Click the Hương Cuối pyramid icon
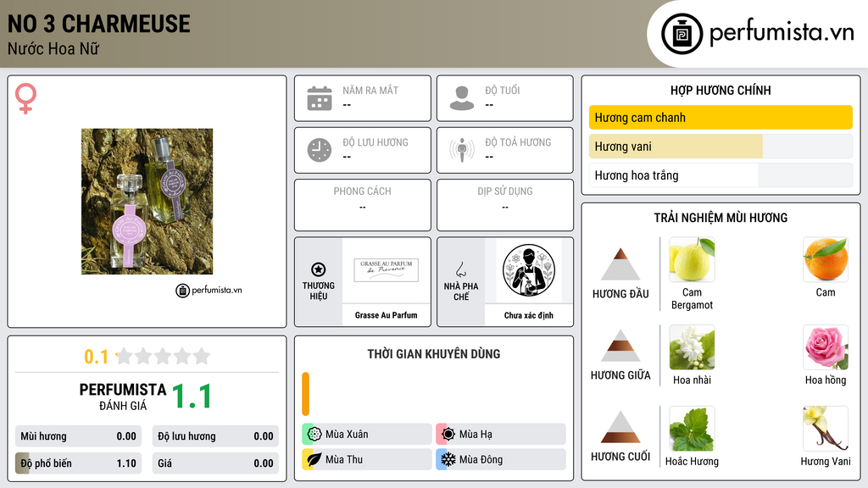868x488 pixels. [x=620, y=427]
